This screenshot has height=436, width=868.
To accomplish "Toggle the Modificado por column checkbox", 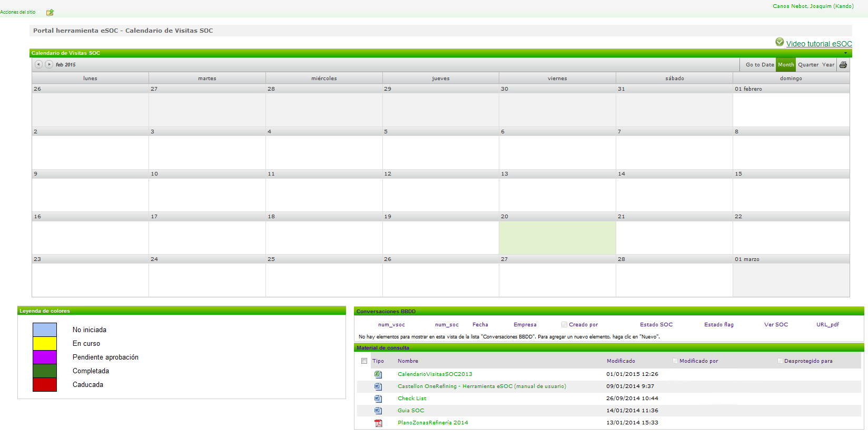I will 675,361.
